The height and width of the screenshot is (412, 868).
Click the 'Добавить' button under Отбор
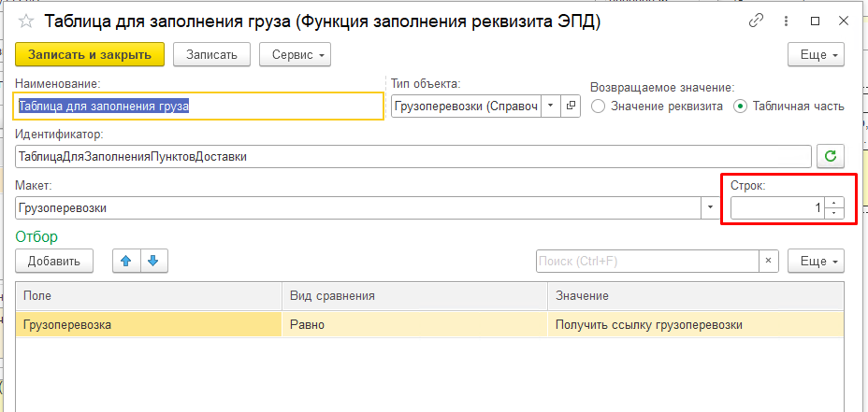pyautogui.click(x=54, y=261)
